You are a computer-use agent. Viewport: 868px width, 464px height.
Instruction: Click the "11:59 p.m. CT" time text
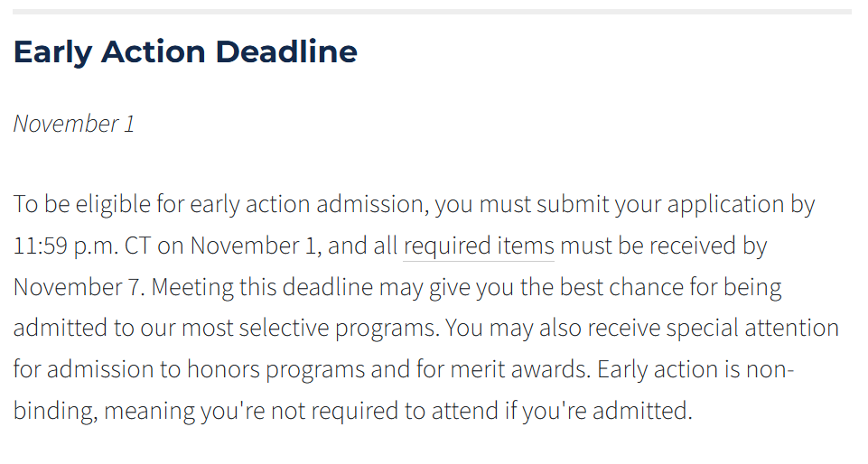pos(82,246)
